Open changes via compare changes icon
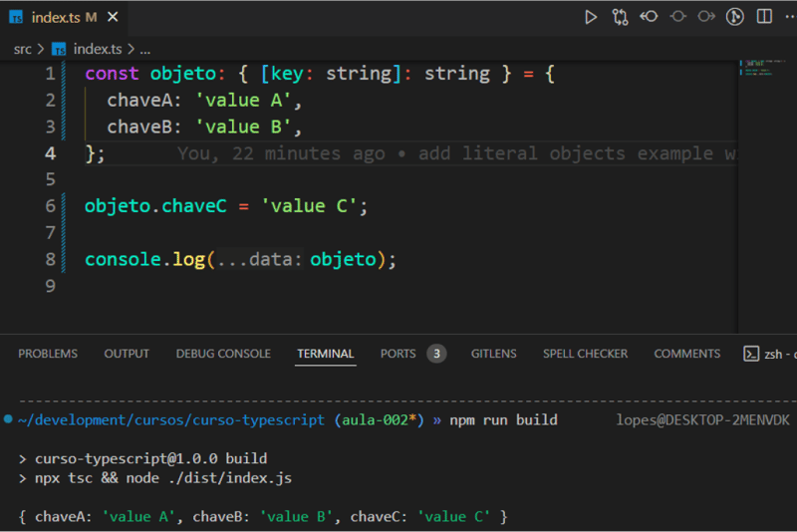 click(620, 17)
